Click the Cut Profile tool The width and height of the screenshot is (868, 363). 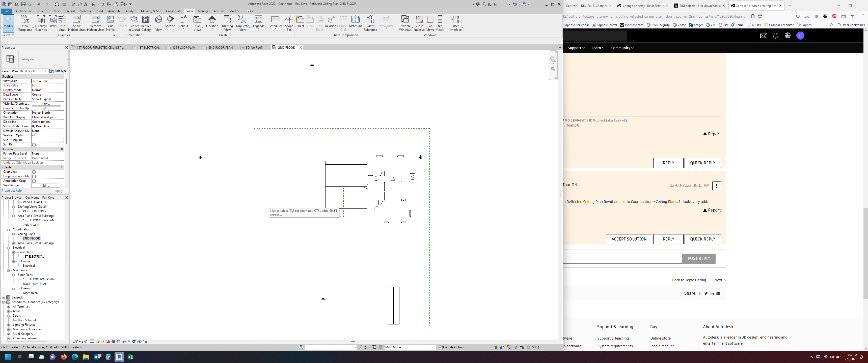point(110,23)
